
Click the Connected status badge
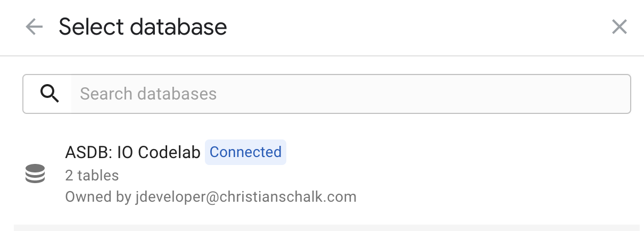[x=245, y=152]
